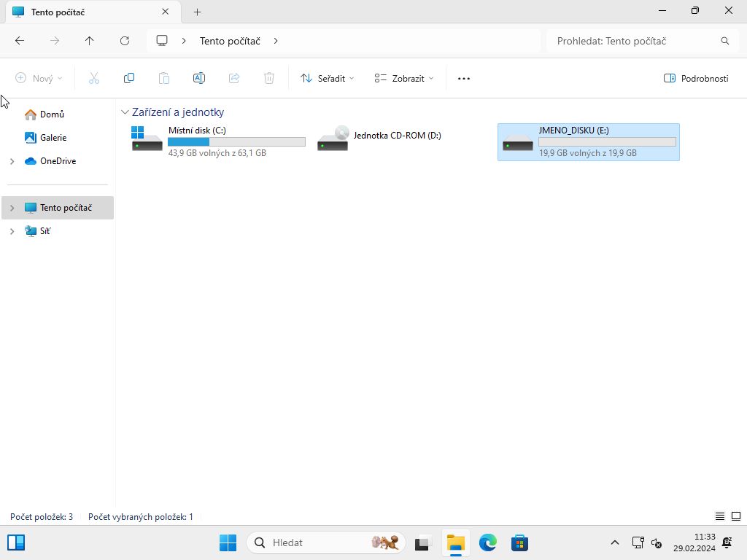Collapse the Zařízení a jednotky group
Viewport: 747px width, 560px height.
125,112
